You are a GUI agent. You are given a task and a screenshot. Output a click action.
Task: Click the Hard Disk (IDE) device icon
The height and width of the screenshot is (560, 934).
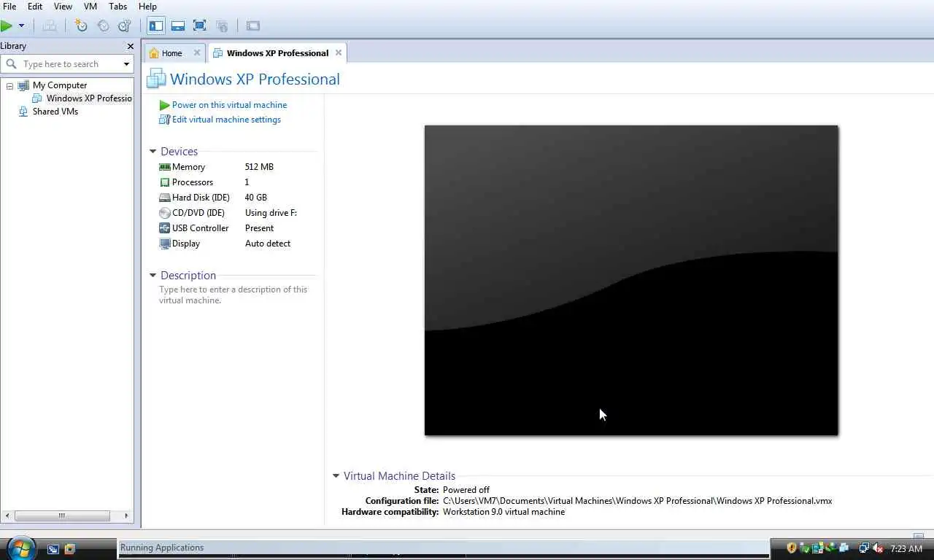[165, 198]
